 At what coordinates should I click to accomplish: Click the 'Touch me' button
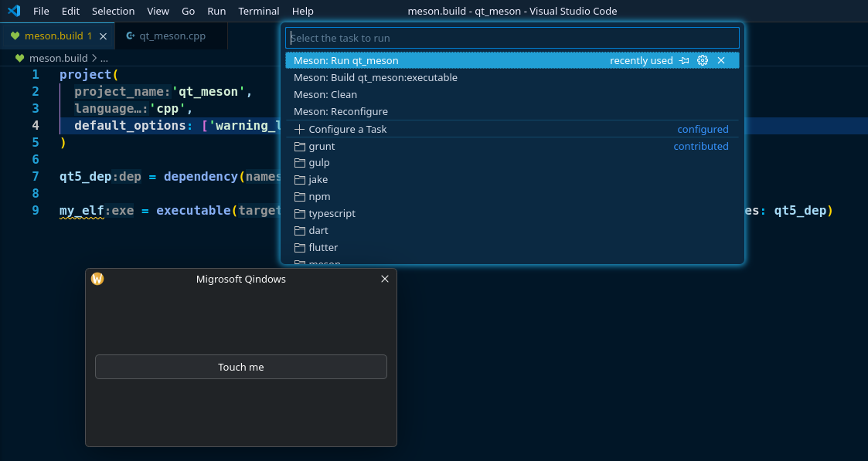[x=241, y=367]
